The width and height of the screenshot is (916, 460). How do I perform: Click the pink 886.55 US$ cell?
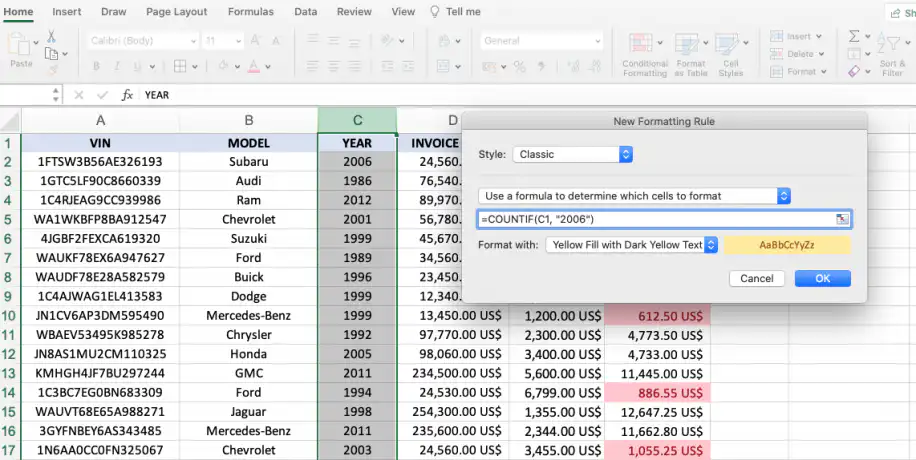[x=658, y=392]
